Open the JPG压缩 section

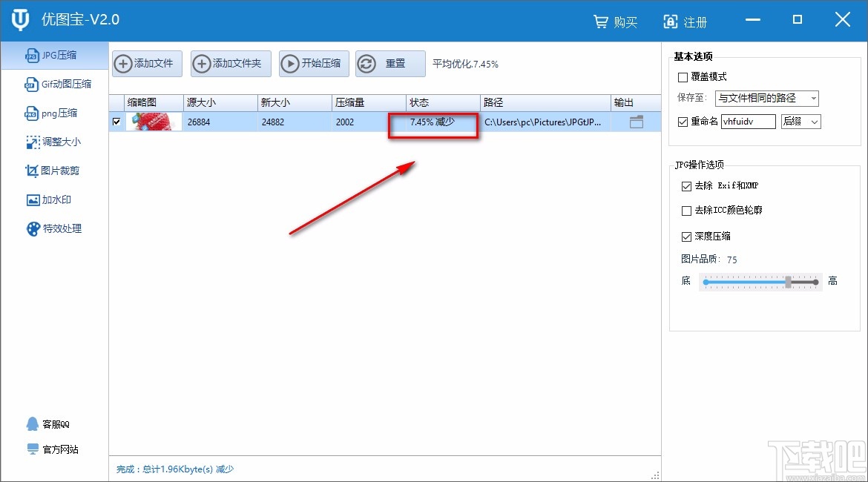[x=54, y=56]
